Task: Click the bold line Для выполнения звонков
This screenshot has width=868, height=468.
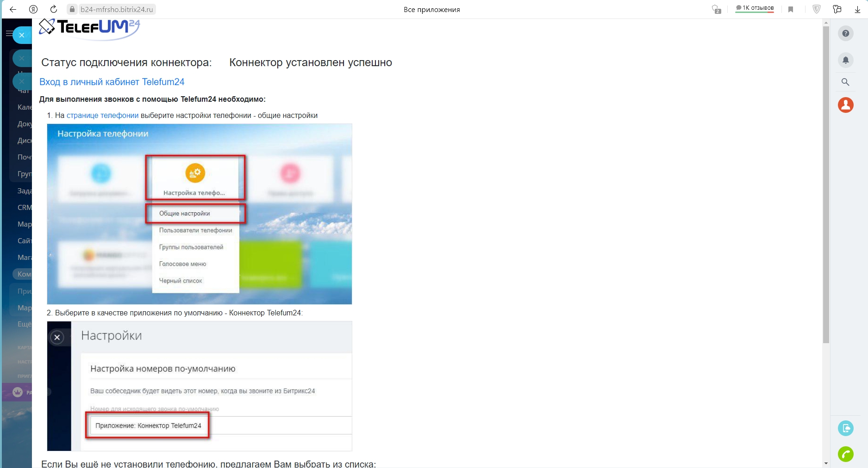Action: (152, 99)
